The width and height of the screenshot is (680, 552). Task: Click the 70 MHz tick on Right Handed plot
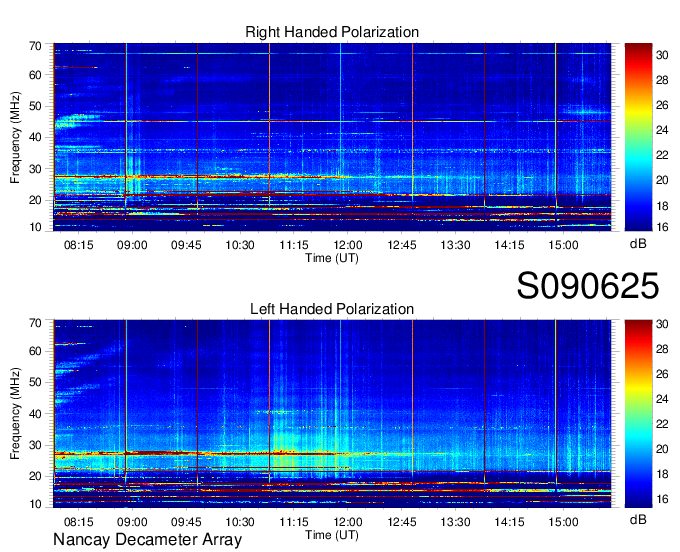click(x=35, y=46)
